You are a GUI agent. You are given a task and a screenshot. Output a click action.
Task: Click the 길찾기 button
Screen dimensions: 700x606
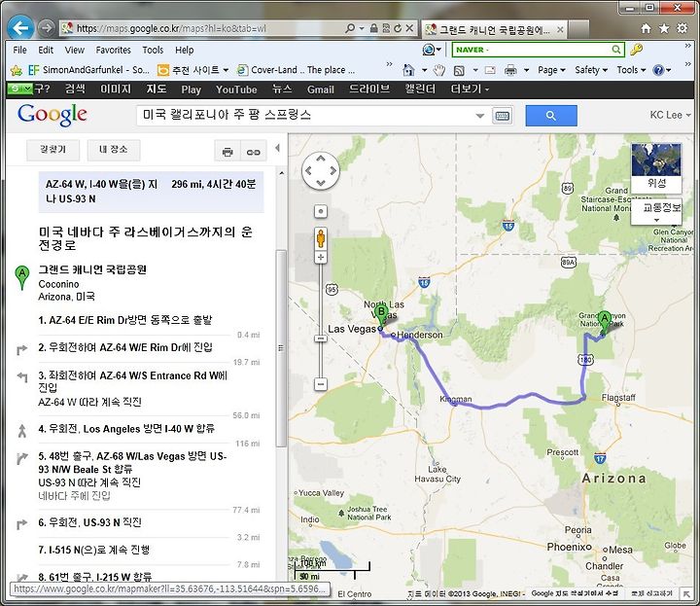53,150
